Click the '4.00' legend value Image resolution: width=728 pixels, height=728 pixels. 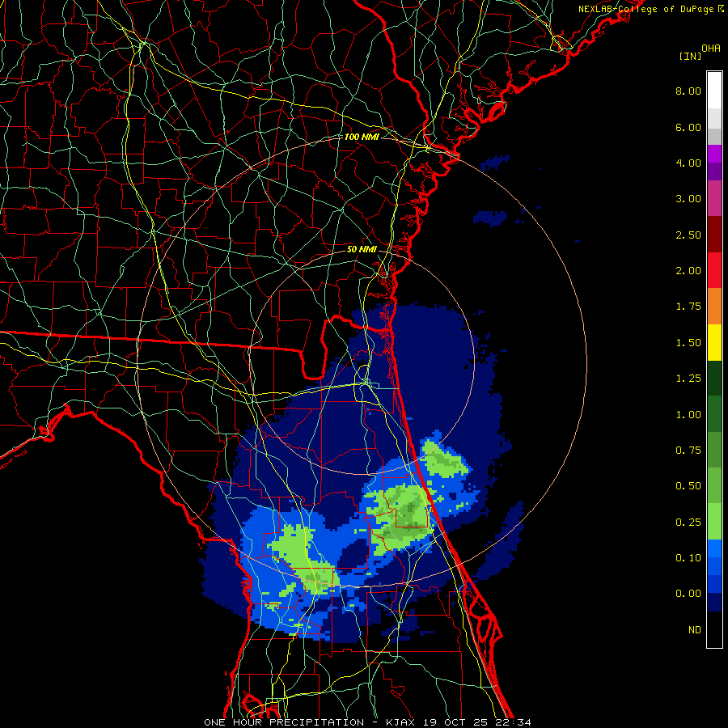[688, 163]
